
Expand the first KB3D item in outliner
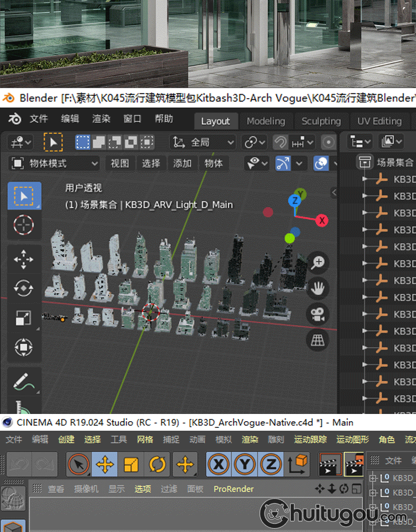point(365,180)
